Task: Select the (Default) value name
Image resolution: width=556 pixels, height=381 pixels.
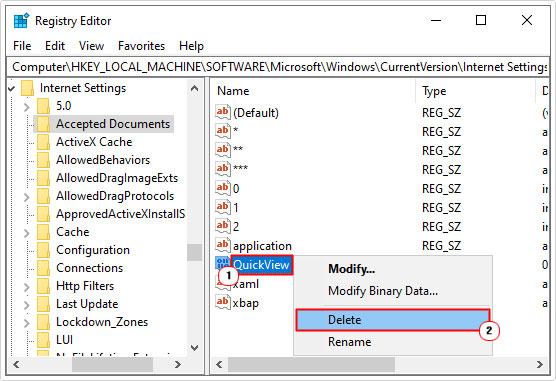Action: point(256,113)
